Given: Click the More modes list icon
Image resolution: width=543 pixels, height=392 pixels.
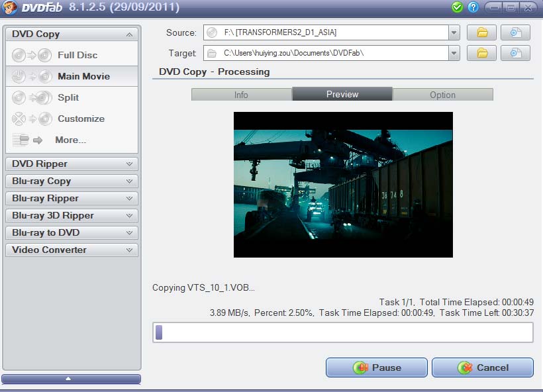Looking at the screenshot, I should point(27,140).
